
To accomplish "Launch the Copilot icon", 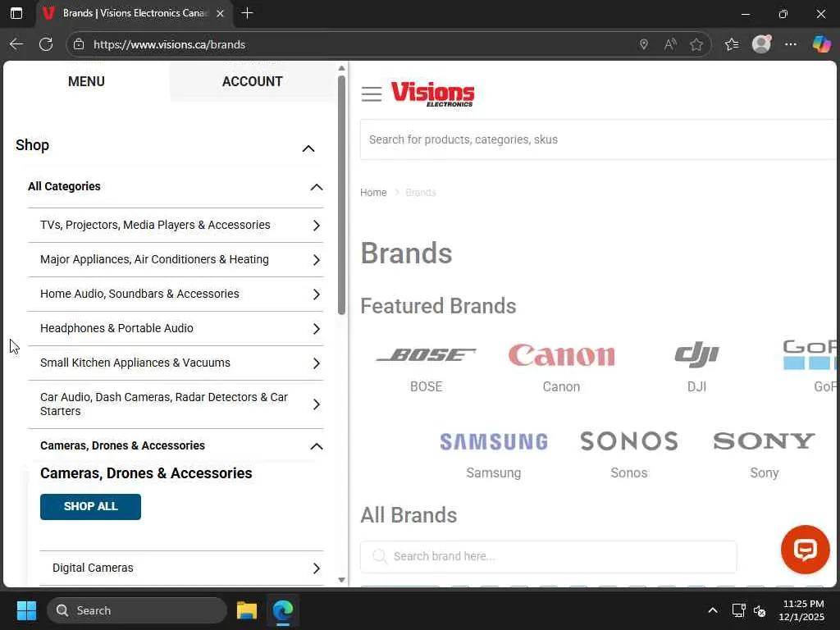I will tap(821, 44).
